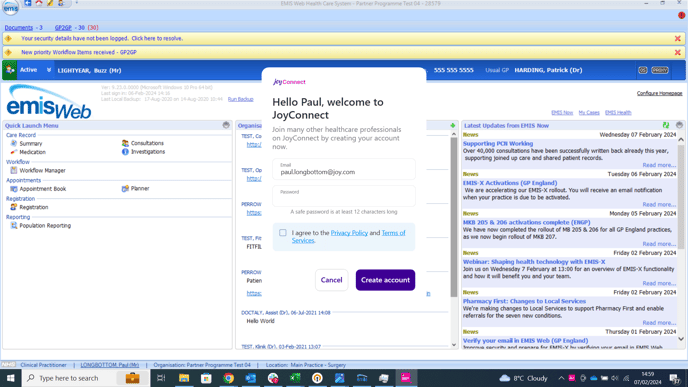This screenshot has height=387, width=688.
Task: Click the Latest Updates panel settings icon
Action: 679,125
